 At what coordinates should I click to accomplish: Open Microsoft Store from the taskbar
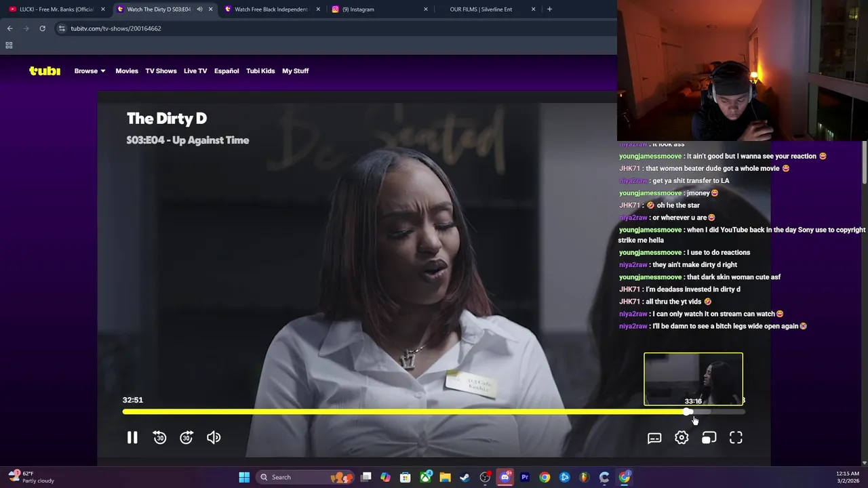coord(406,477)
